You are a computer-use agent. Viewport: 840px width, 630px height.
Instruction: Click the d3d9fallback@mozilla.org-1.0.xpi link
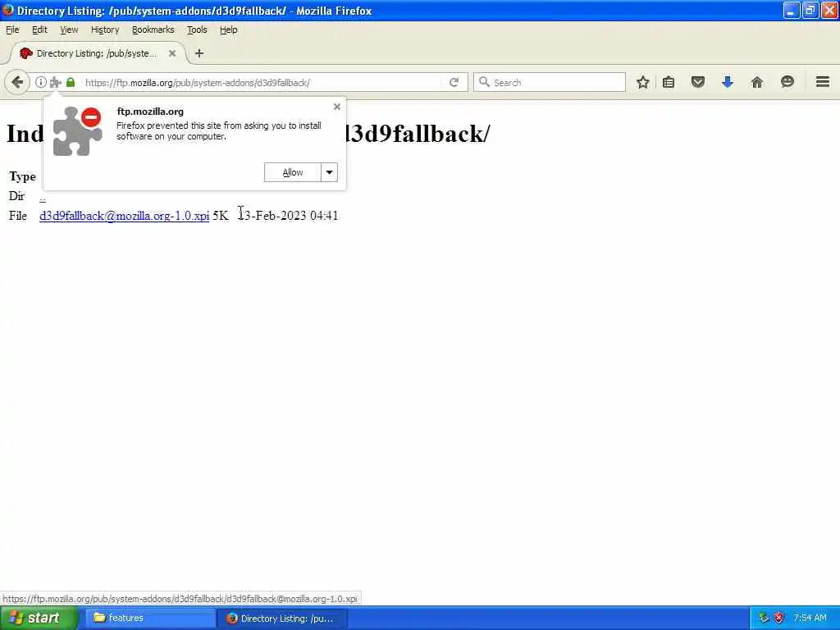coord(125,216)
